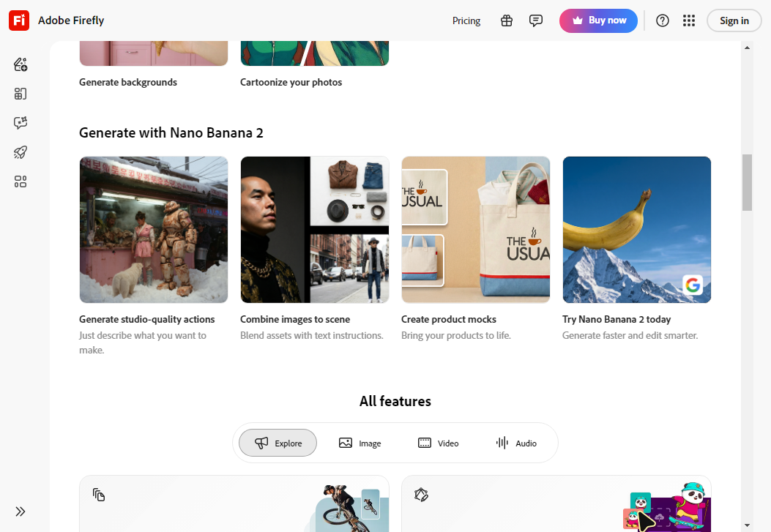Click the page scrollbar down arrow
Screen dimensions: 771x532
[747, 525]
